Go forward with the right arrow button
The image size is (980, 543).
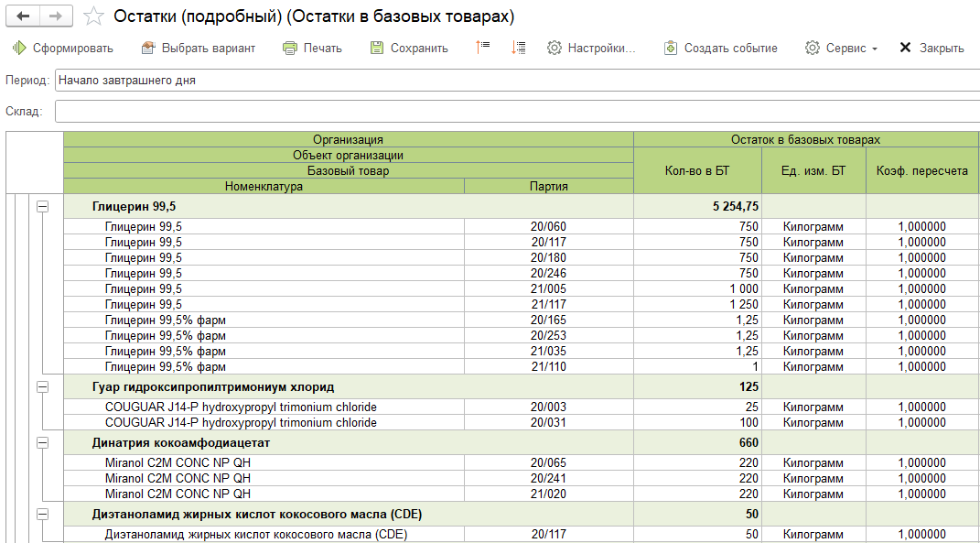coord(56,16)
